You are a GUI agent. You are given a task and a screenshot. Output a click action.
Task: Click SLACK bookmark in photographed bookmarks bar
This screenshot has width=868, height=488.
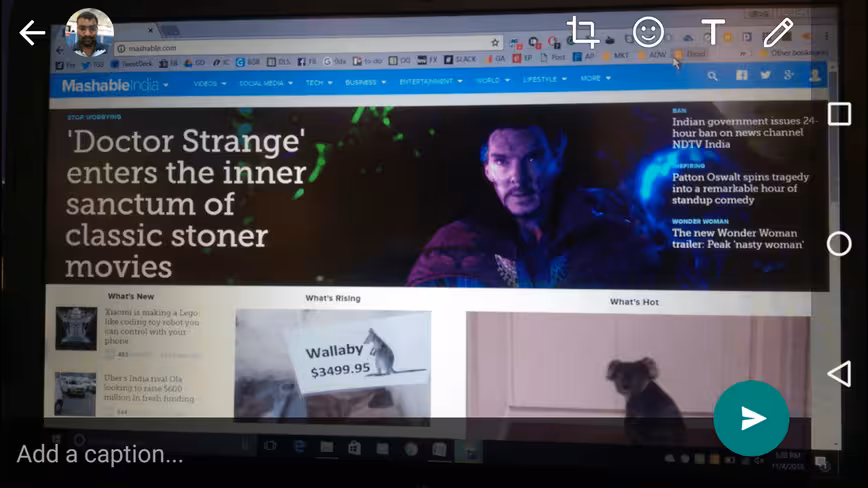[460, 59]
